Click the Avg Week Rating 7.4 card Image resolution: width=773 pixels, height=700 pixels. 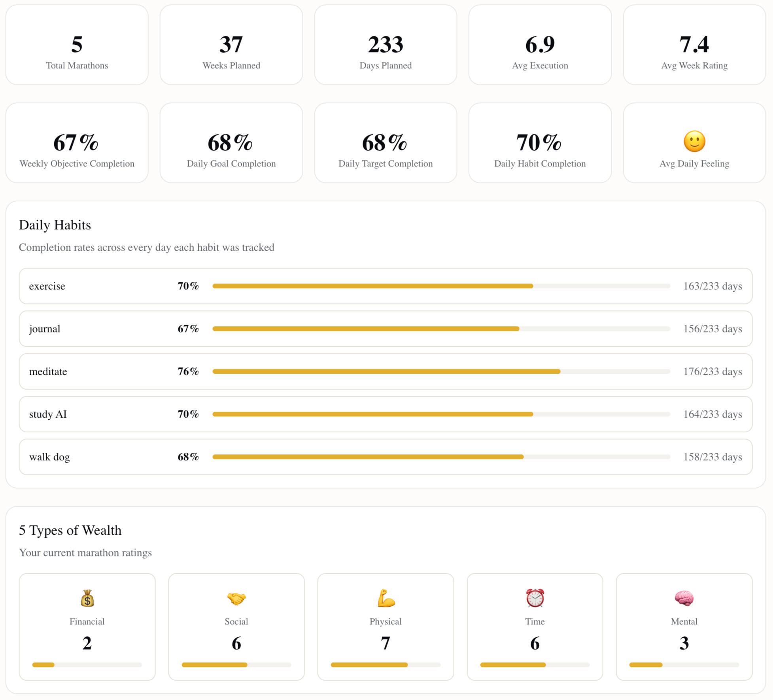pyautogui.click(x=694, y=45)
